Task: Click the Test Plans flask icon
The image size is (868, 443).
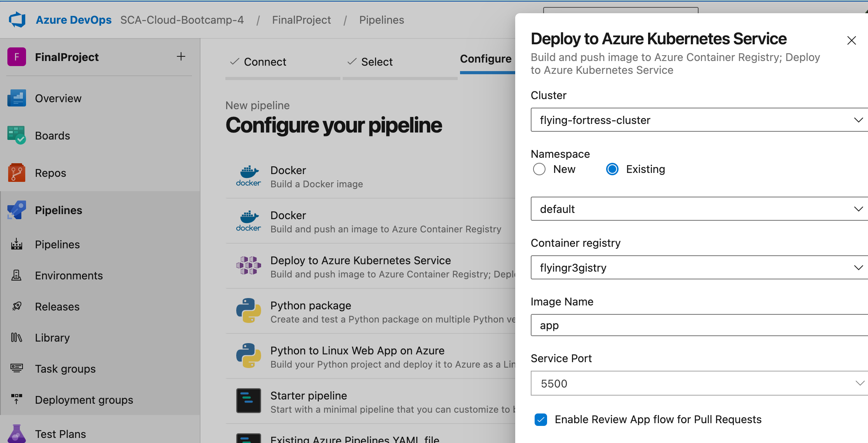Action: click(x=16, y=434)
